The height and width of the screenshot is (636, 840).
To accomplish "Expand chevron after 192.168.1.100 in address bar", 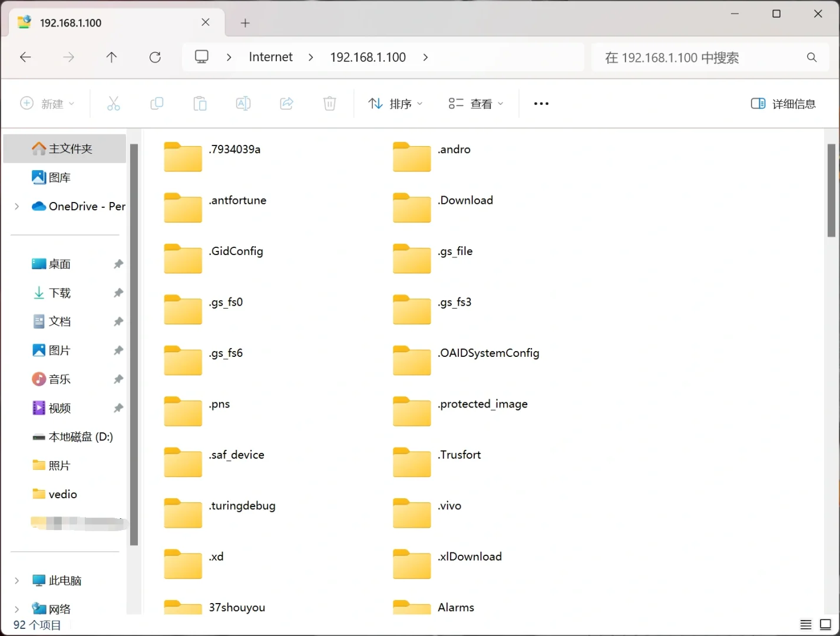I will pyautogui.click(x=425, y=57).
